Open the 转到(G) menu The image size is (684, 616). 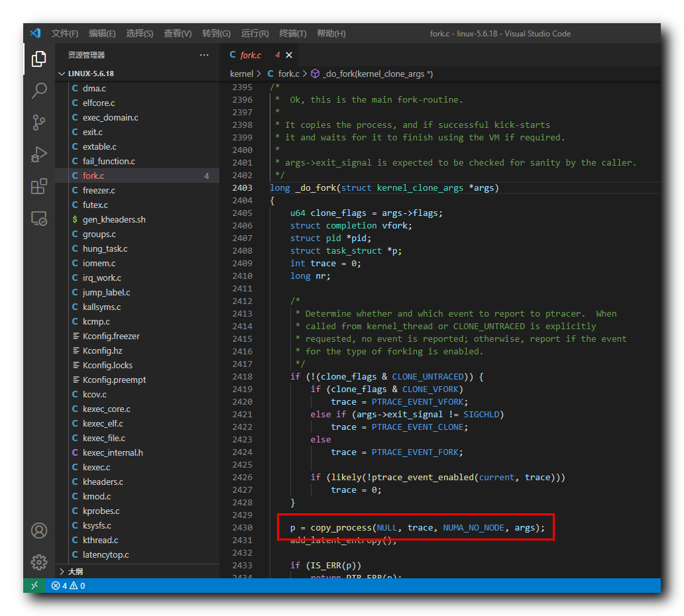(216, 34)
